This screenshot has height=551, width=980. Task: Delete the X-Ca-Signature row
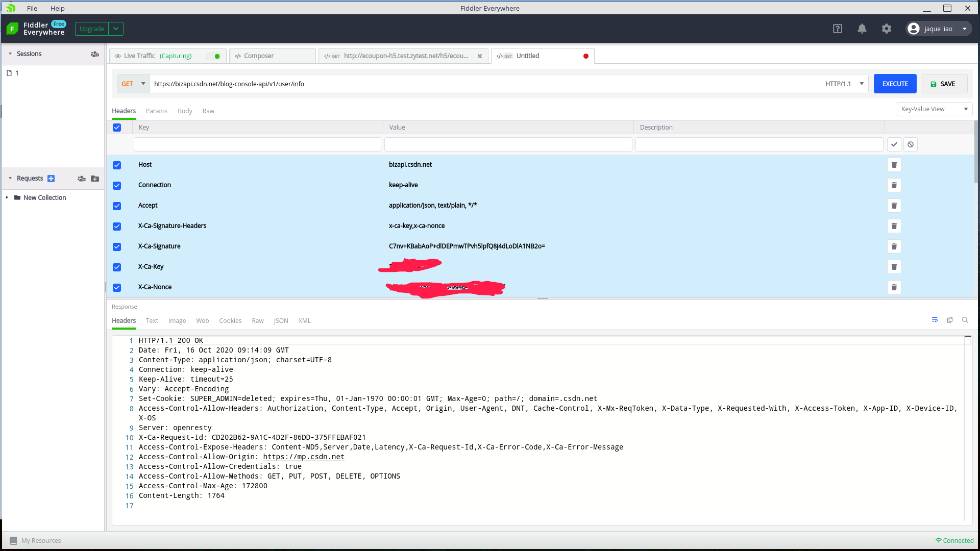point(894,246)
